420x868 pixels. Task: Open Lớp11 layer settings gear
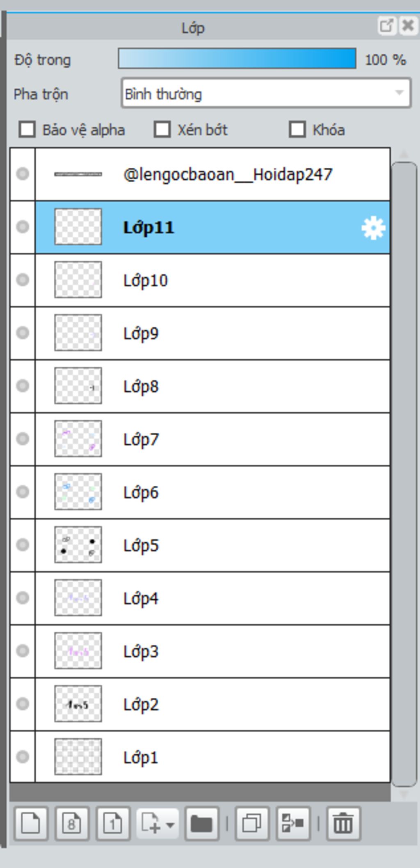tap(373, 228)
